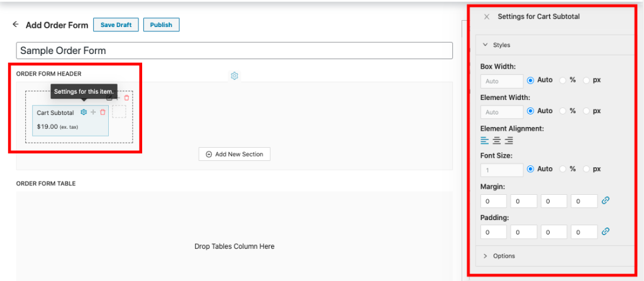The image size is (644, 281).
Task: Align element to the center
Action: tap(497, 140)
